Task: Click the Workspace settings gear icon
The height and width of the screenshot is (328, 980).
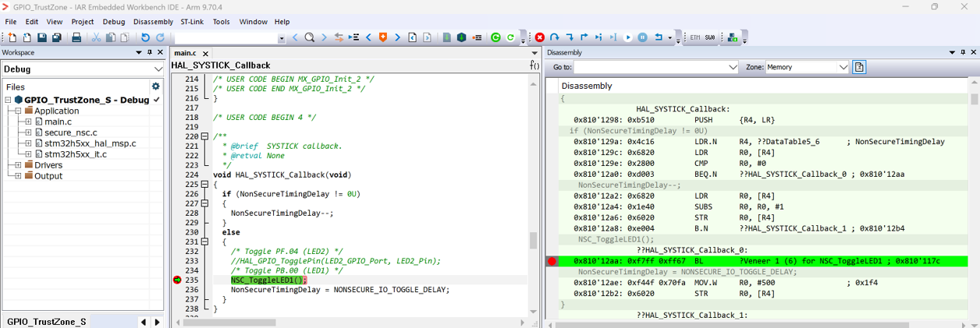Action: tap(155, 86)
